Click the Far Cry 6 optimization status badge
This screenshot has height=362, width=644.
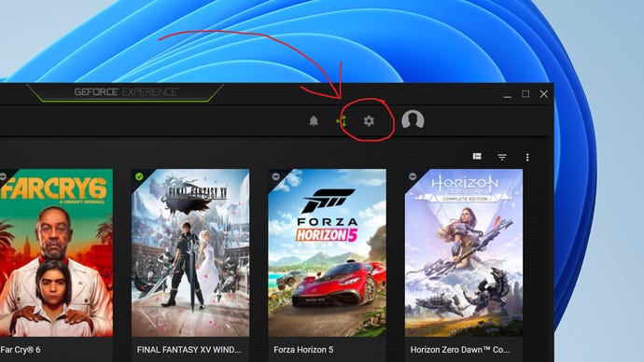3,176
